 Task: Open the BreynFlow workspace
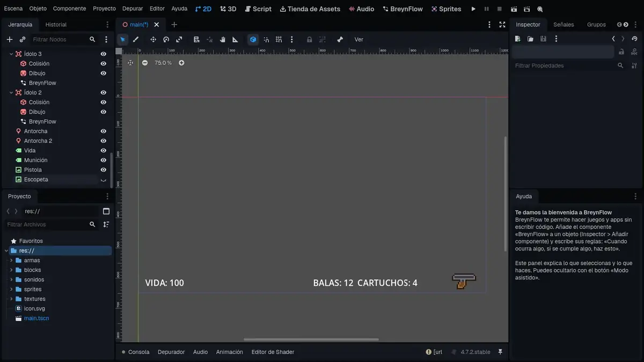click(x=402, y=9)
